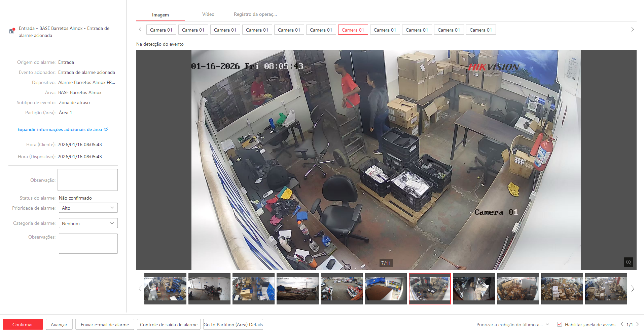The width and height of the screenshot is (644, 333).
Task: Go to previous alarm page arrow
Action: (622, 324)
